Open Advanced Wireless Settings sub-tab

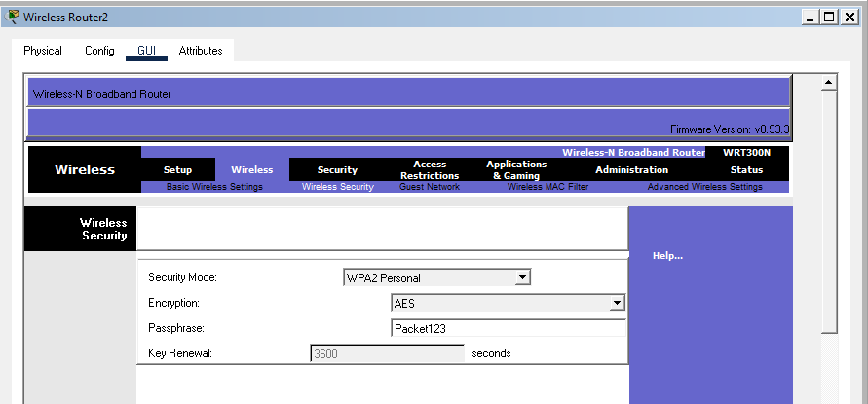point(704,187)
